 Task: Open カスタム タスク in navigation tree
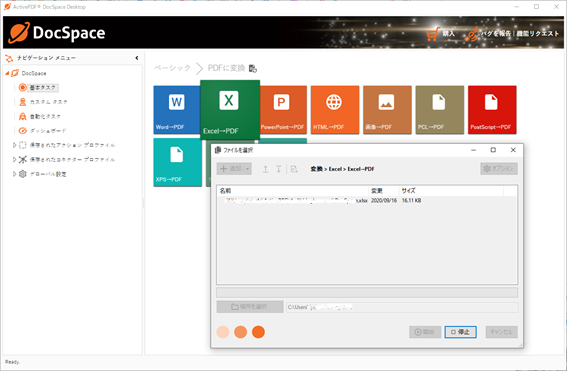point(48,102)
